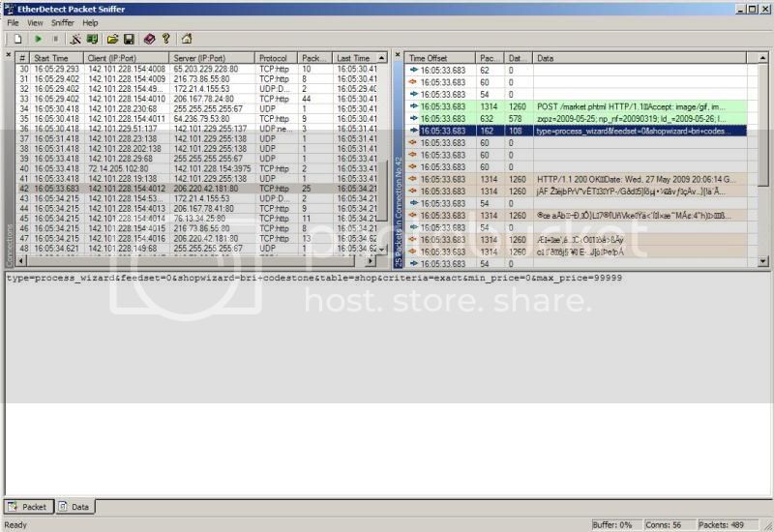This screenshot has height=532, width=774.
Task: Open the File menu
Action: (14, 22)
